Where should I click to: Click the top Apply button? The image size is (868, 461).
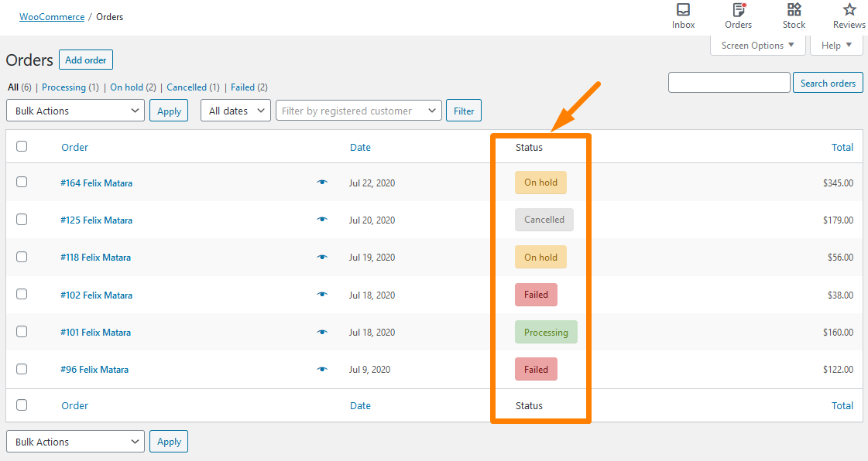point(169,111)
